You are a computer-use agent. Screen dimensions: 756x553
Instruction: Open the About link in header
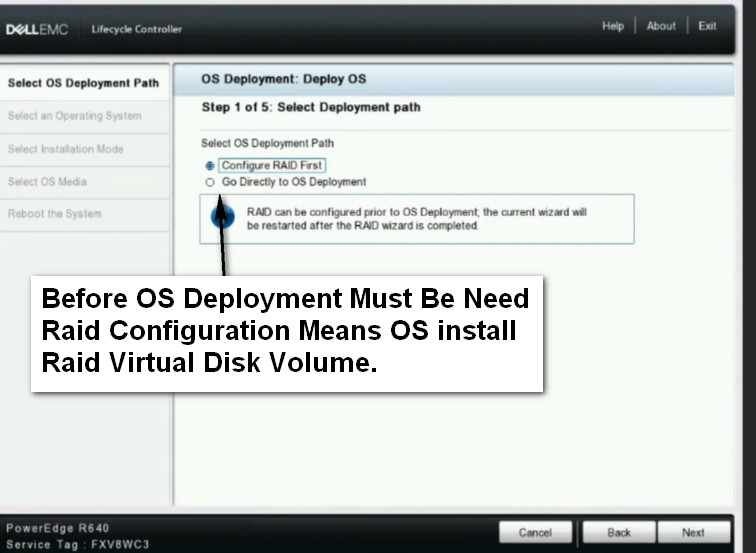pyautogui.click(x=660, y=27)
